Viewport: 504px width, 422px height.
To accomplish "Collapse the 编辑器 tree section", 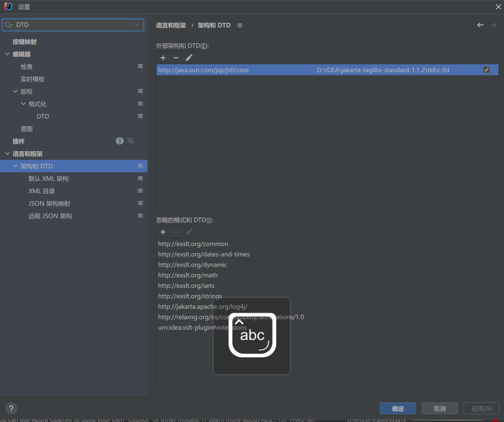I will 7,54.
